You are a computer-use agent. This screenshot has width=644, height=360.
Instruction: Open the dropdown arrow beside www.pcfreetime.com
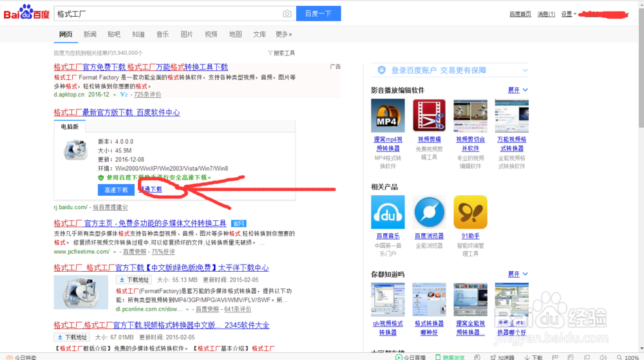115,252
